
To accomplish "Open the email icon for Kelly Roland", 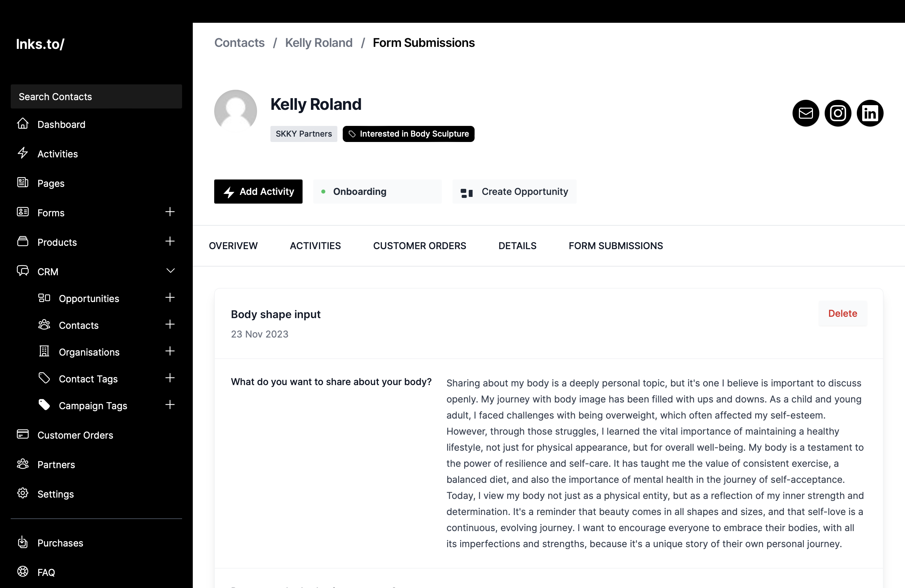I will pyautogui.click(x=805, y=113).
